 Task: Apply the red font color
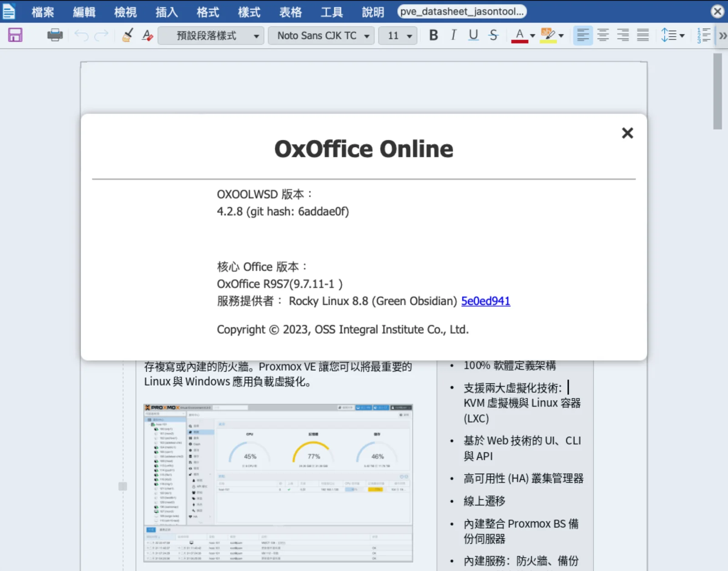click(520, 35)
